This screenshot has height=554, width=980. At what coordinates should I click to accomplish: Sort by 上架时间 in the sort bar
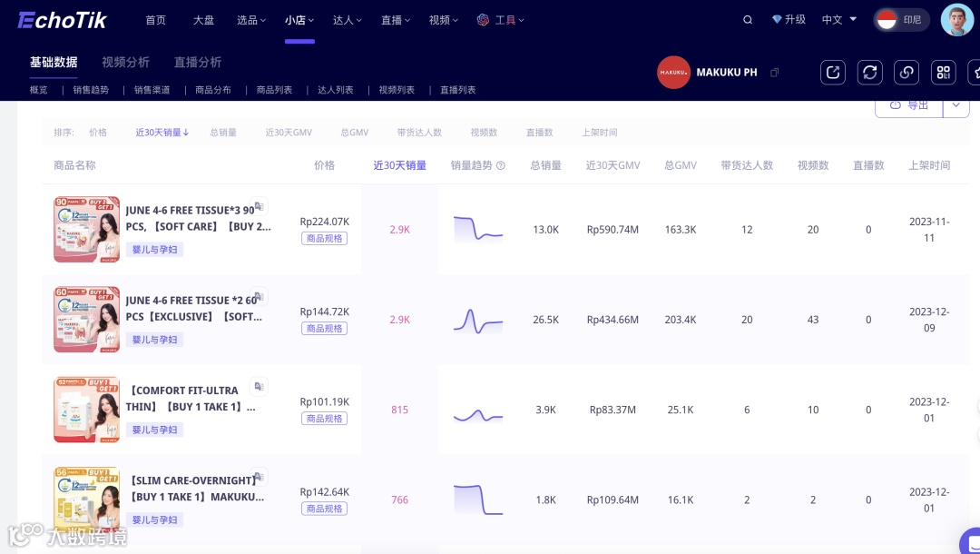click(x=600, y=133)
